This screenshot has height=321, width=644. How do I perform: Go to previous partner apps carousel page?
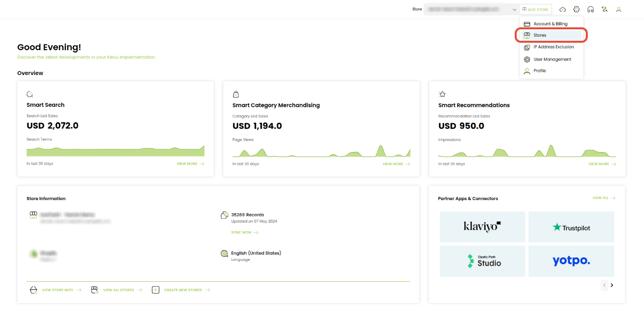[x=604, y=285]
